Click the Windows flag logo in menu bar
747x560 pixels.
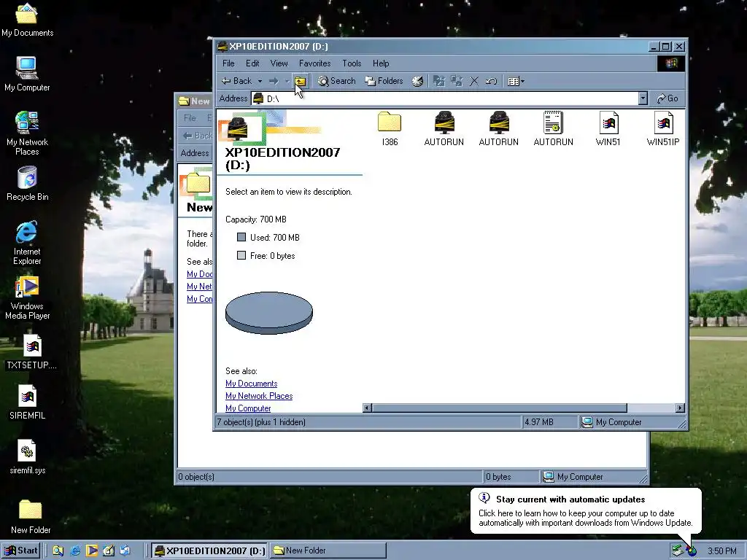(671, 63)
